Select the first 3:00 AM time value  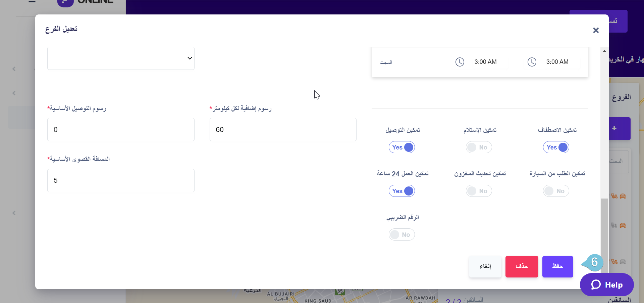[485, 62]
